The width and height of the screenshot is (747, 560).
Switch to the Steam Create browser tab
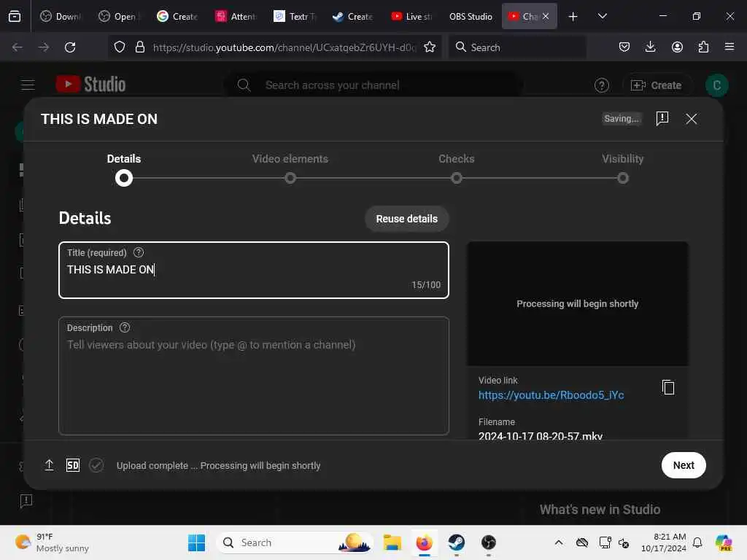click(x=353, y=16)
